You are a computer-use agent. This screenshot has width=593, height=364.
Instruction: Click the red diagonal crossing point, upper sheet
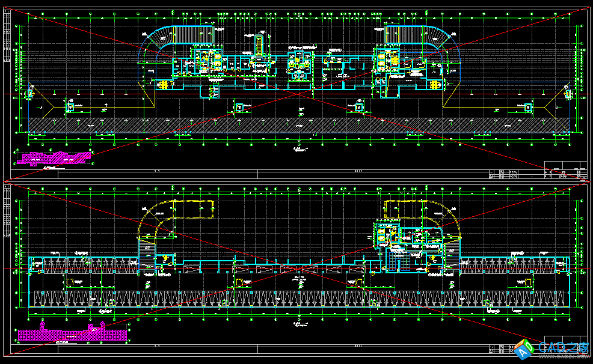coord(296,94)
